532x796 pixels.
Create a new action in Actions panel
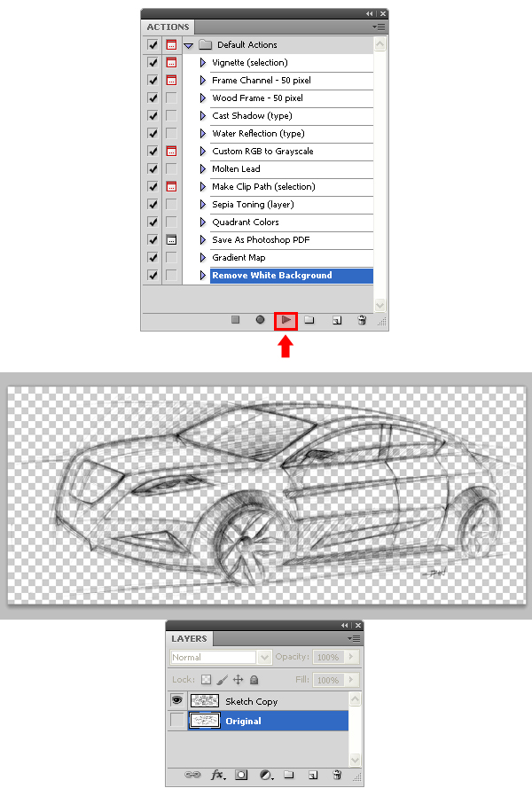(337, 320)
